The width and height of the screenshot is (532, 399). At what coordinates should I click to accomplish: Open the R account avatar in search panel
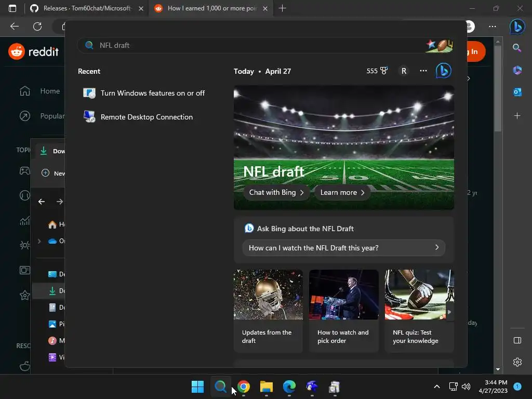tap(404, 71)
